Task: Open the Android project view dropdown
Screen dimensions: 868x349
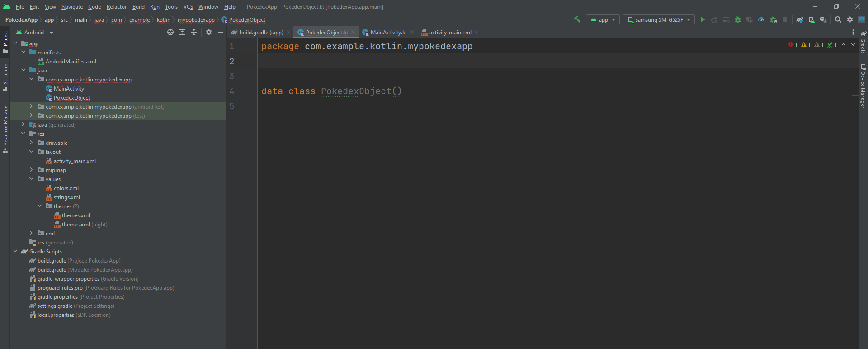Action: [x=35, y=33]
